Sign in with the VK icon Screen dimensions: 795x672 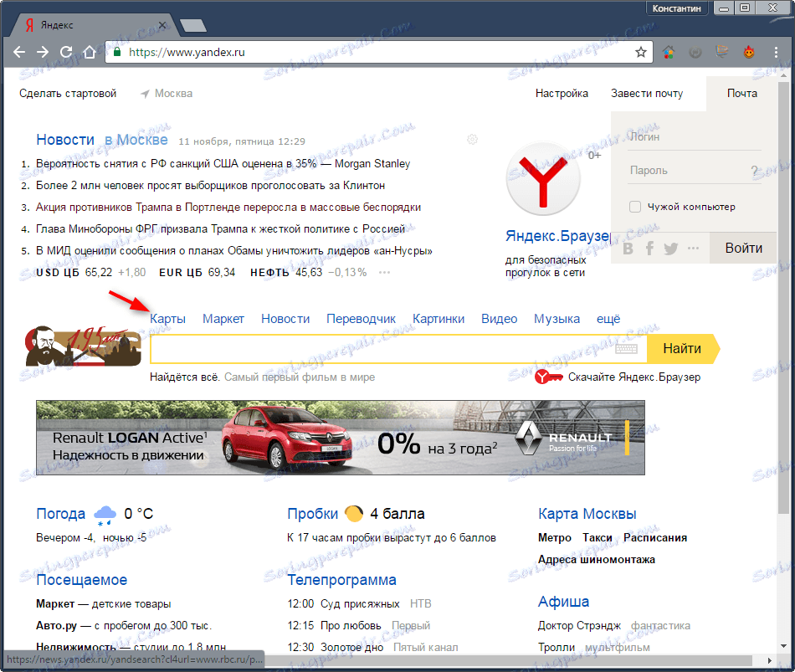tap(628, 249)
